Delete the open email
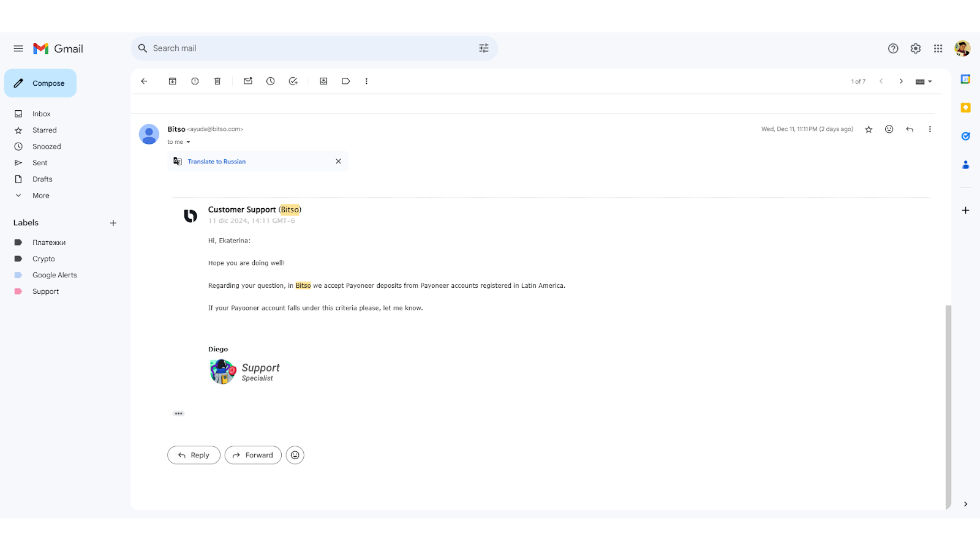The image size is (980, 551). (217, 81)
